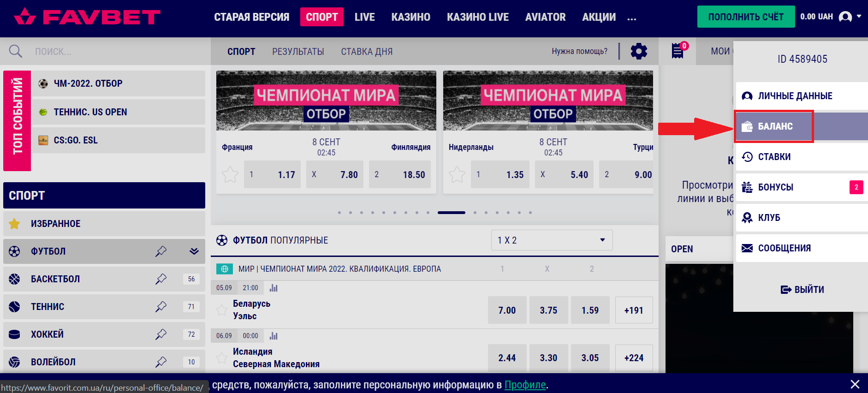This screenshot has height=393, width=868.
Task: Click the search magnifier icon
Action: point(16,51)
